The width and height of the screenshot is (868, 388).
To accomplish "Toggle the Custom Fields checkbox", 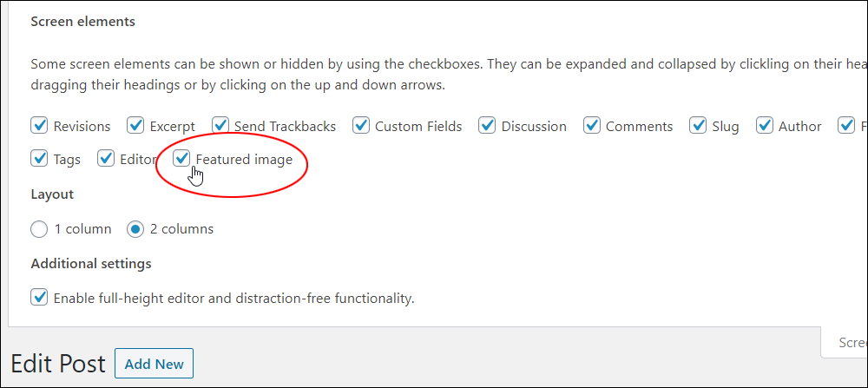I will (x=361, y=126).
